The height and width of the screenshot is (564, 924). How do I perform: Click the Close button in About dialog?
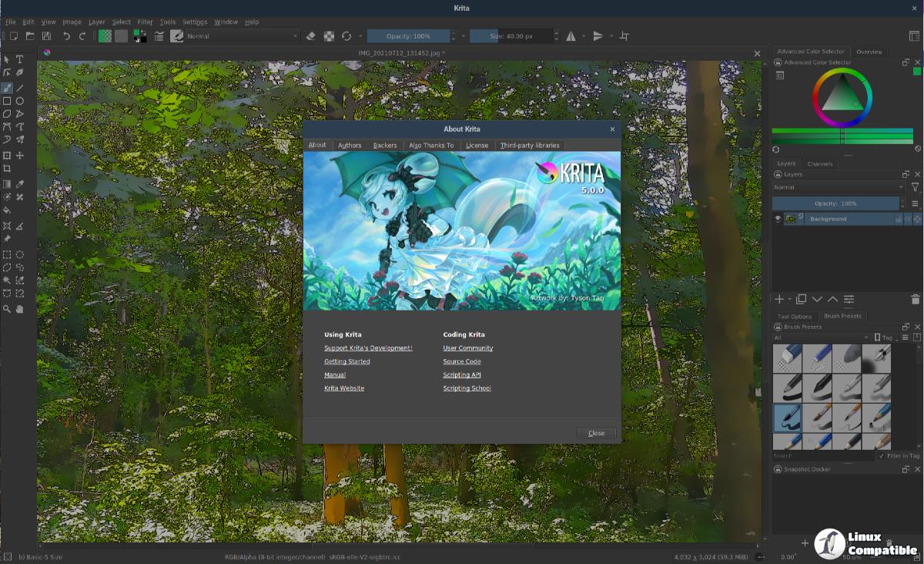[596, 433]
